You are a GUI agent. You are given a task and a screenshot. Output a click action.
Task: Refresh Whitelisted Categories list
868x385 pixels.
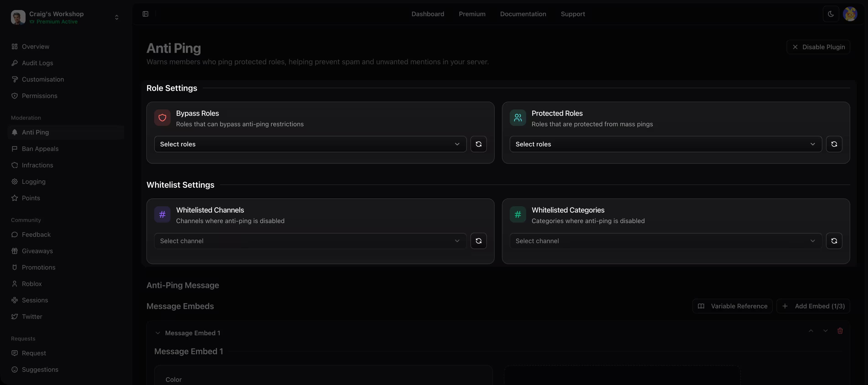834,241
